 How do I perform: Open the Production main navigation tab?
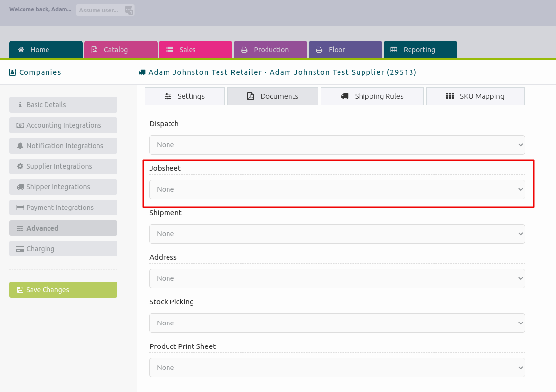coord(270,49)
